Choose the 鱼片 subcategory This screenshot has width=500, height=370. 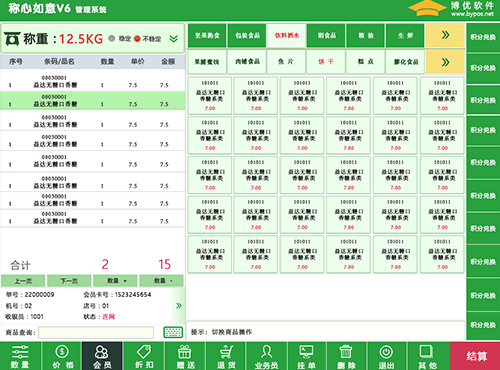(287, 62)
